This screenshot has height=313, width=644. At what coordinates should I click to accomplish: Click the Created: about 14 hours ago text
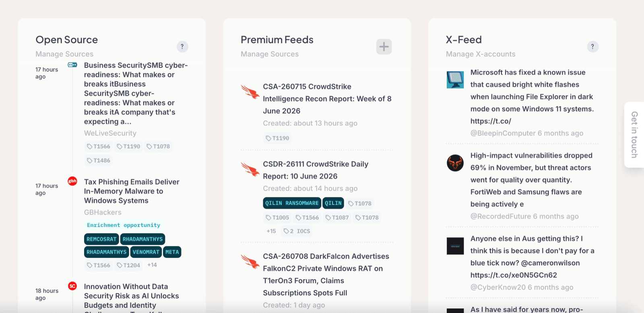point(310,189)
